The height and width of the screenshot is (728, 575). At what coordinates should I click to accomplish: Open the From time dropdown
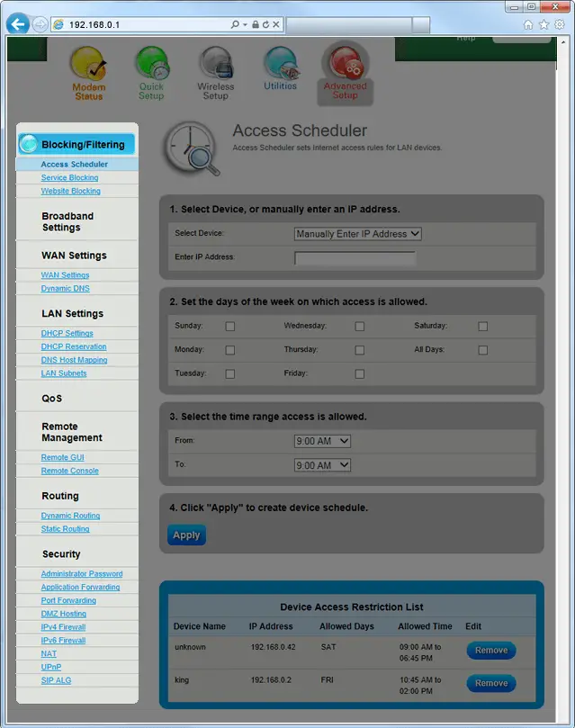322,441
